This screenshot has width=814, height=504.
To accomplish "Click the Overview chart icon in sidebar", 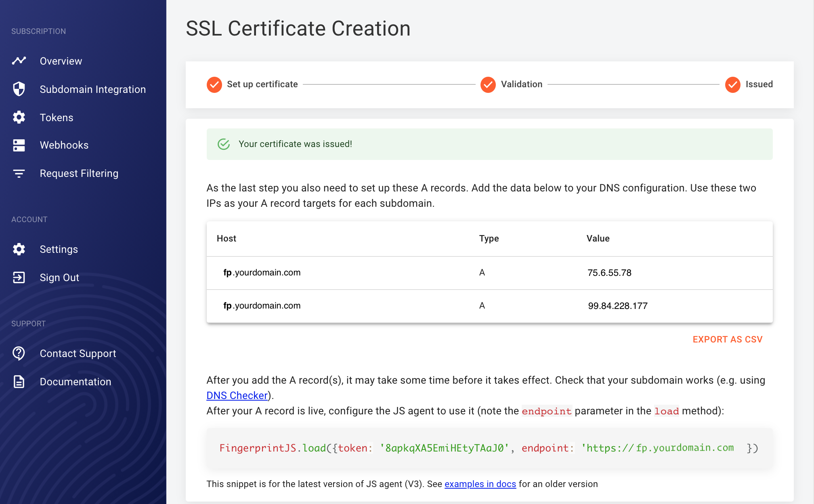I will coord(19,61).
